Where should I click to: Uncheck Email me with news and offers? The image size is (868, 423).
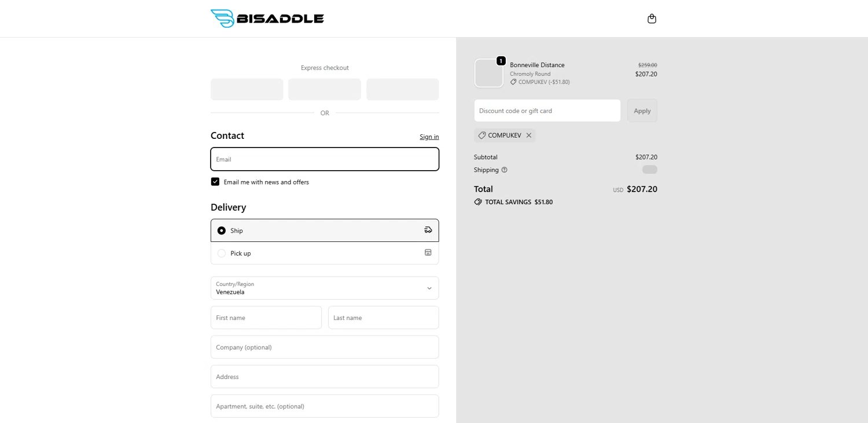(215, 182)
